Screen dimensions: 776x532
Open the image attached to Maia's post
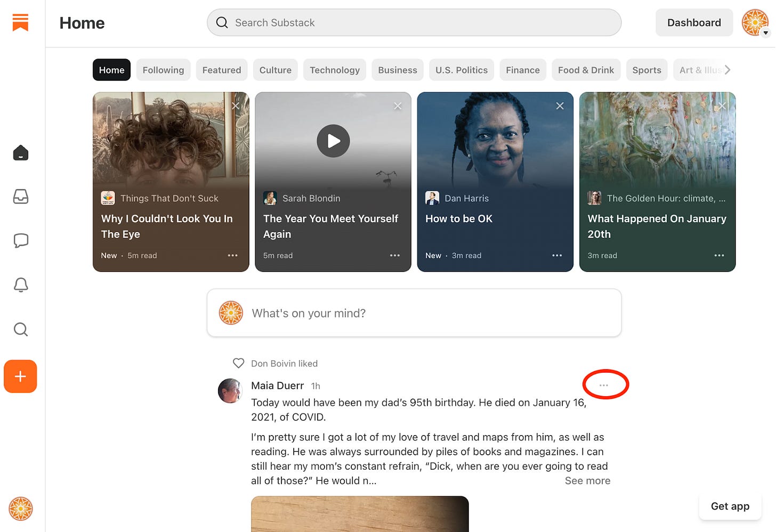coord(360,514)
